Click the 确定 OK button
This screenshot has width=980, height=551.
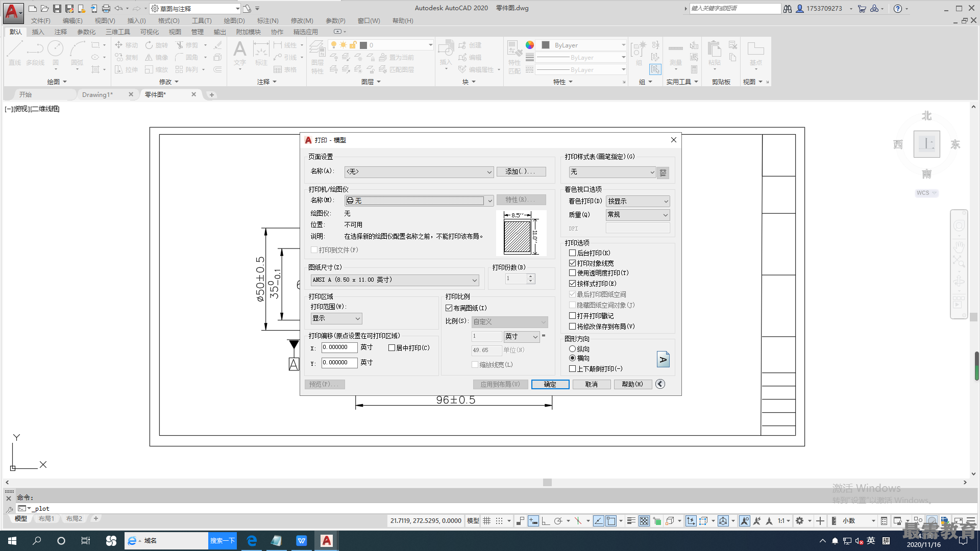550,385
